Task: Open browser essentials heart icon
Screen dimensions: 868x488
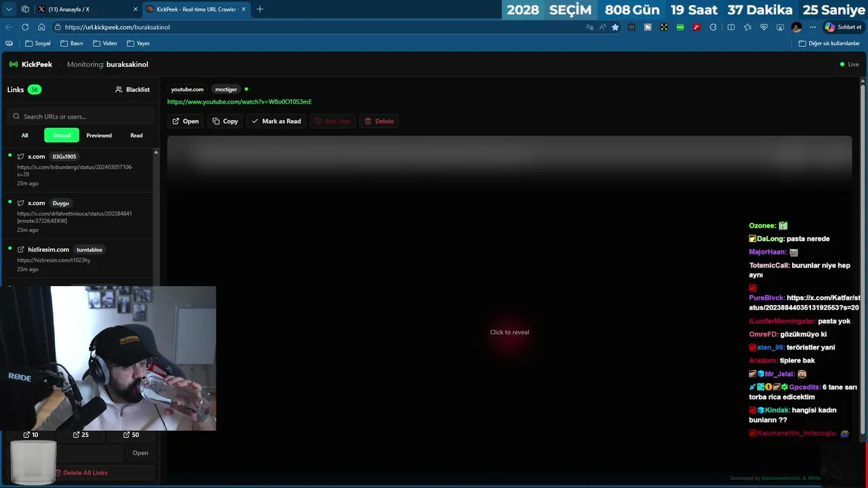Action: pyautogui.click(x=764, y=27)
